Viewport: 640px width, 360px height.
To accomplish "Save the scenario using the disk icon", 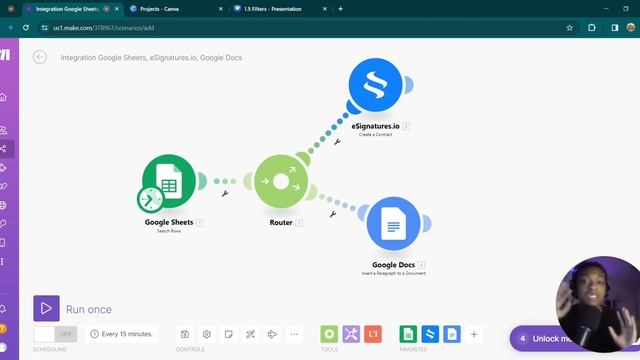I will (185, 334).
